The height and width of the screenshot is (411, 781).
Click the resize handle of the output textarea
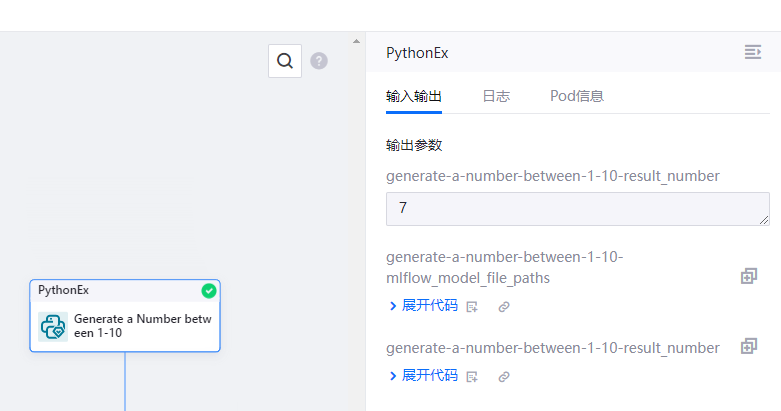pyautogui.click(x=764, y=220)
